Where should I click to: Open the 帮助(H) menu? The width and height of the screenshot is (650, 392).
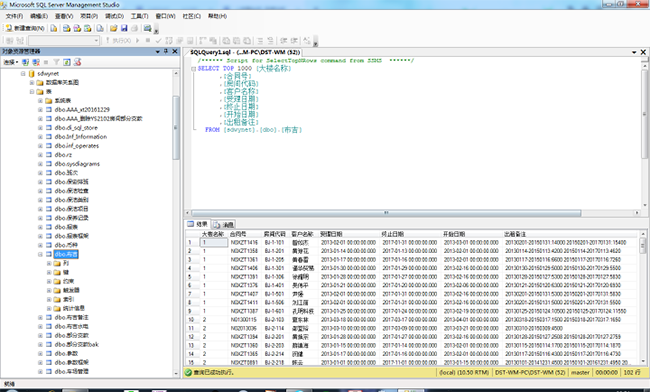coord(217,16)
